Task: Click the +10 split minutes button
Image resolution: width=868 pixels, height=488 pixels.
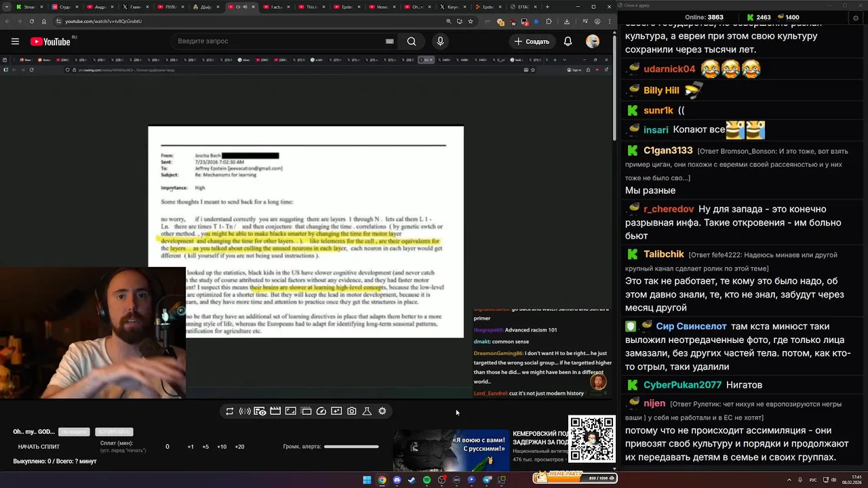Action: coord(222,447)
